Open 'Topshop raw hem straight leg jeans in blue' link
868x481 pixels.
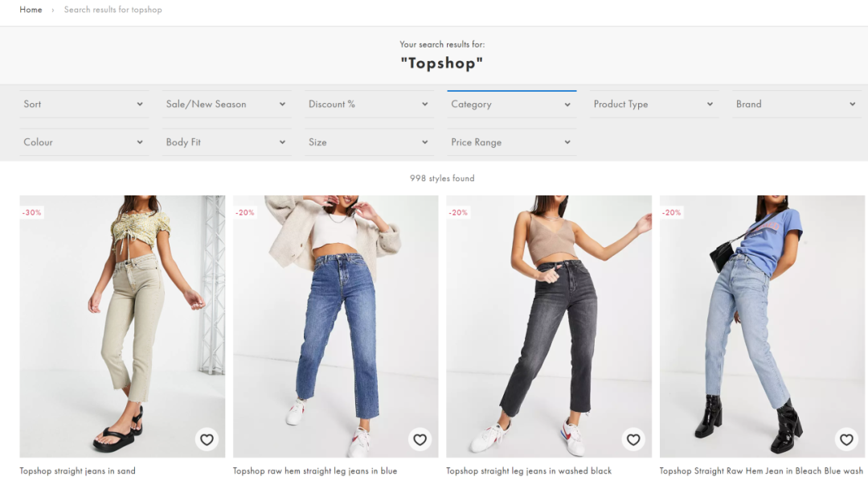315,471
